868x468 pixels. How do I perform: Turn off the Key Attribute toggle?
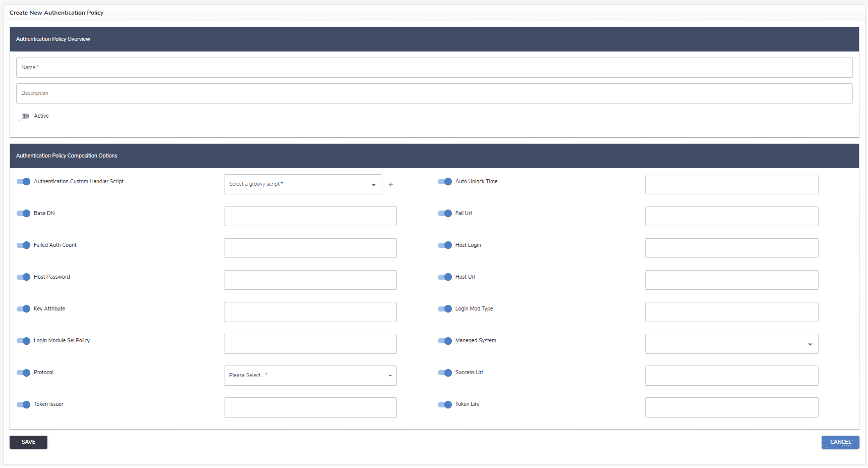pyautogui.click(x=24, y=309)
